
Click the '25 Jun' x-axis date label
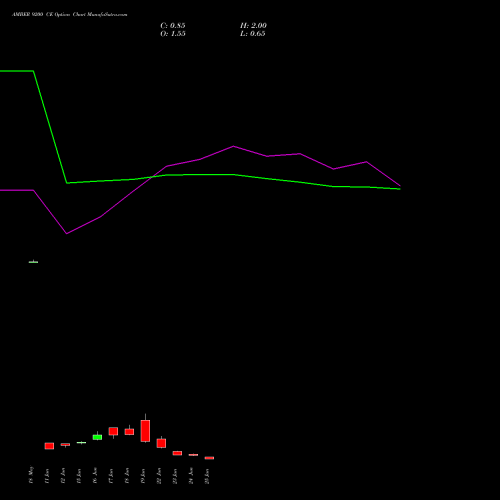point(207,475)
